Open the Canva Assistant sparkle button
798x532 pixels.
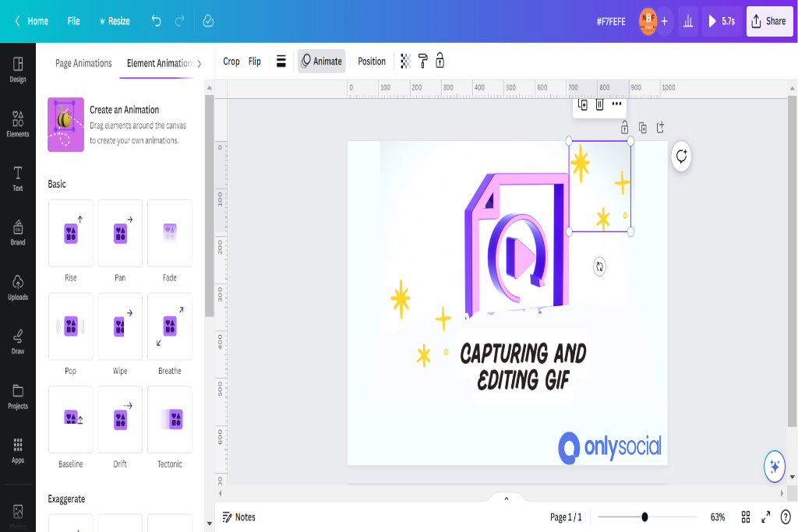point(775,466)
